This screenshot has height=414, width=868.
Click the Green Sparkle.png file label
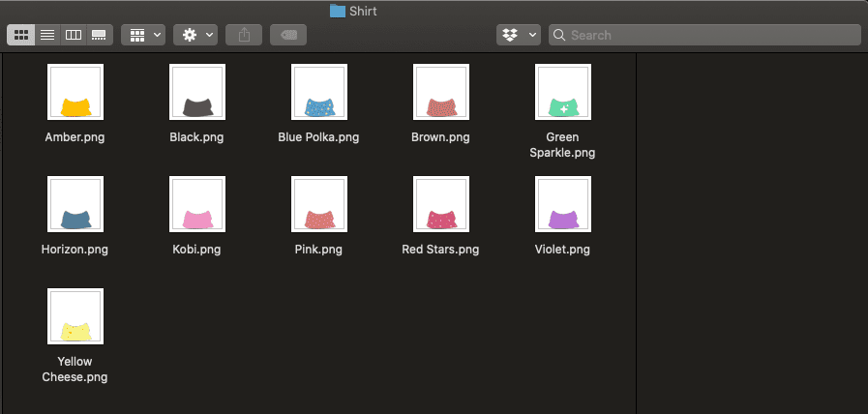pos(562,145)
